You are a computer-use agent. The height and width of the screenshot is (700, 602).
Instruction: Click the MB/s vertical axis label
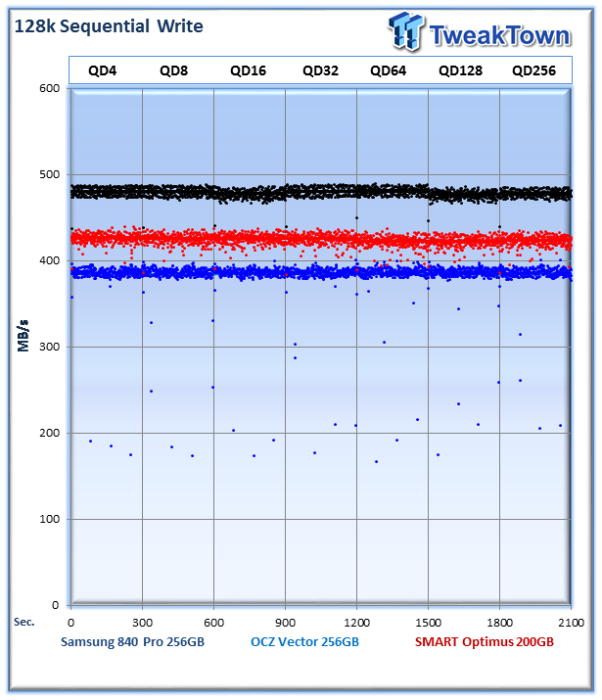pos(23,336)
